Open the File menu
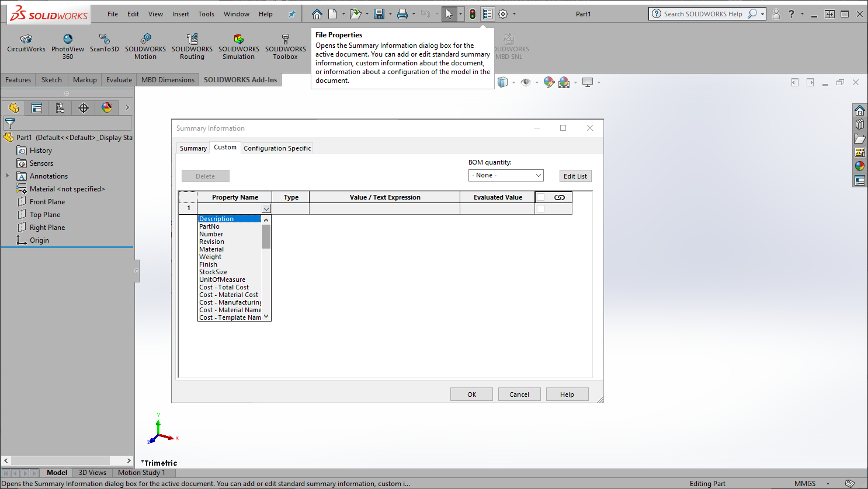 [x=113, y=14]
